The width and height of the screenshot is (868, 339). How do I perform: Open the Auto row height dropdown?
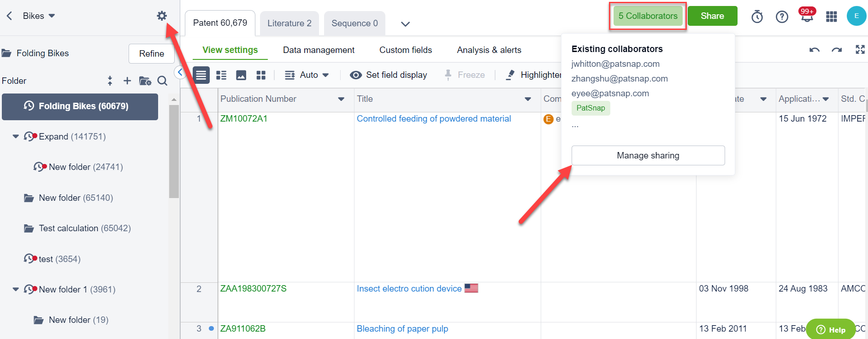[307, 75]
